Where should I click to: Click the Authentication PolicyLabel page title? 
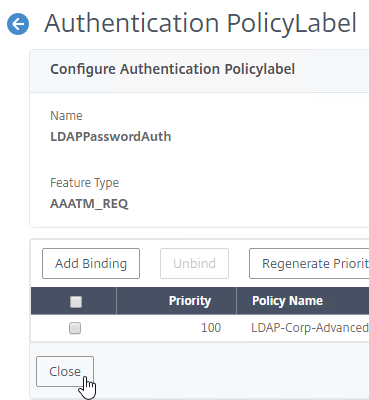[x=201, y=24]
